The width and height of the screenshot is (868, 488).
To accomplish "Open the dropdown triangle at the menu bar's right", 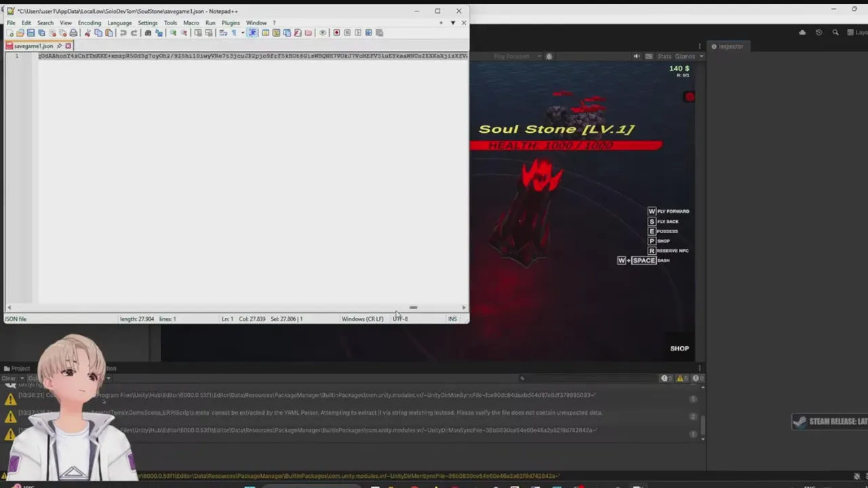I will click(x=452, y=23).
